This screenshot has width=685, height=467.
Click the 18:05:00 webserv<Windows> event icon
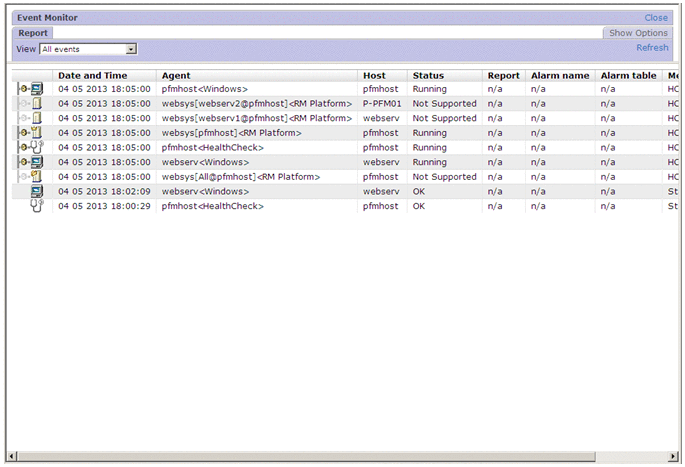click(x=31, y=162)
